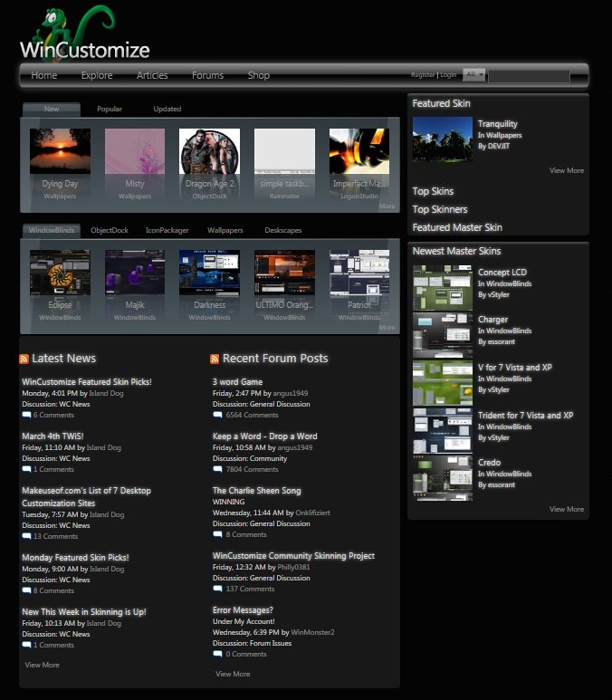This screenshot has width=612, height=700.
Task: Open the V for 7 Vista and XP thumbnail
Action: tap(443, 383)
